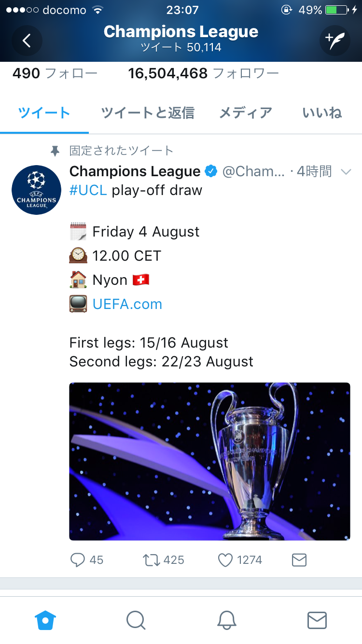Open the Notifications bell tab
This screenshot has height=644, width=362.
[x=226, y=620]
